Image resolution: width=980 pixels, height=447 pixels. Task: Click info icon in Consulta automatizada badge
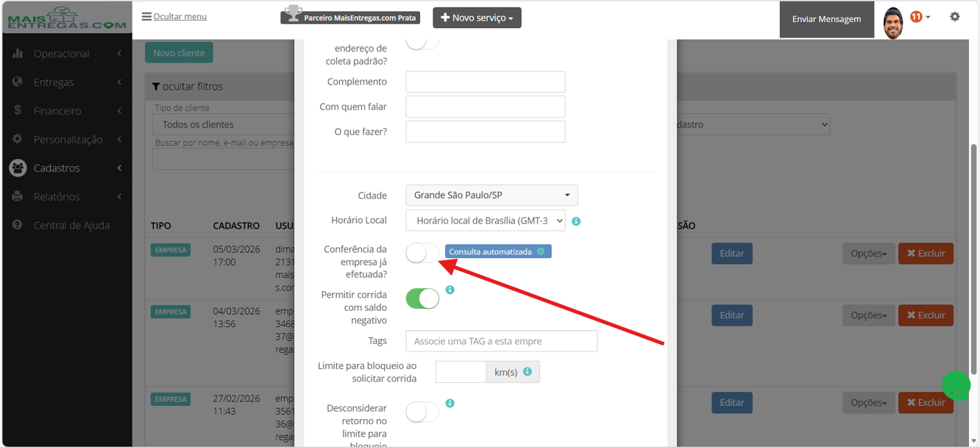(x=541, y=251)
